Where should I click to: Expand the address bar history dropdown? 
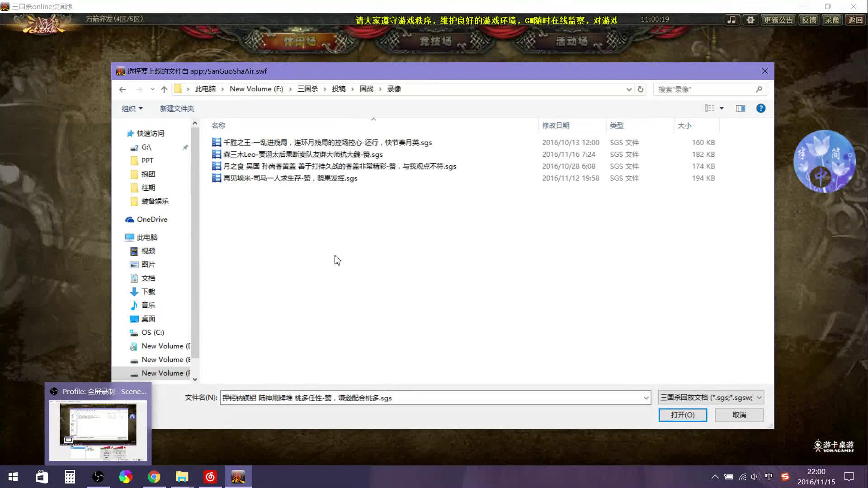[x=629, y=89]
